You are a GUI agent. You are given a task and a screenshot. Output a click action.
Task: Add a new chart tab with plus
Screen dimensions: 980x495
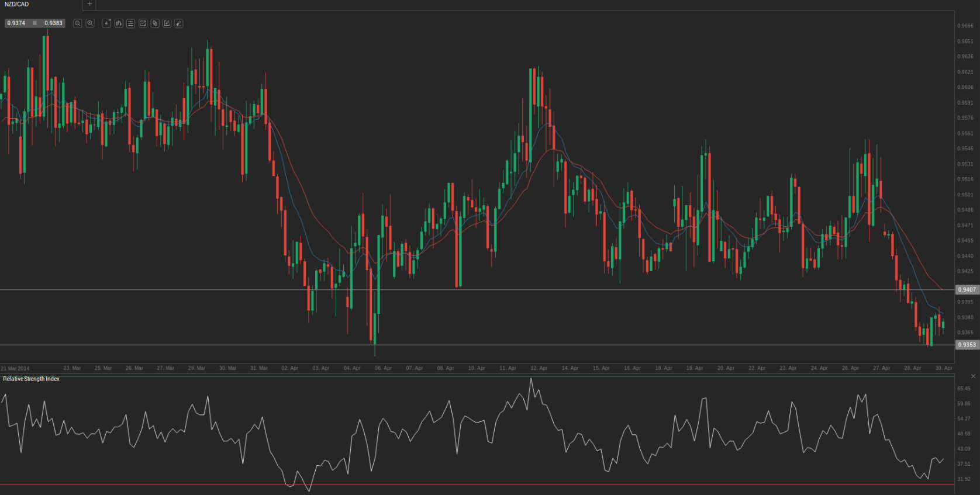89,4
